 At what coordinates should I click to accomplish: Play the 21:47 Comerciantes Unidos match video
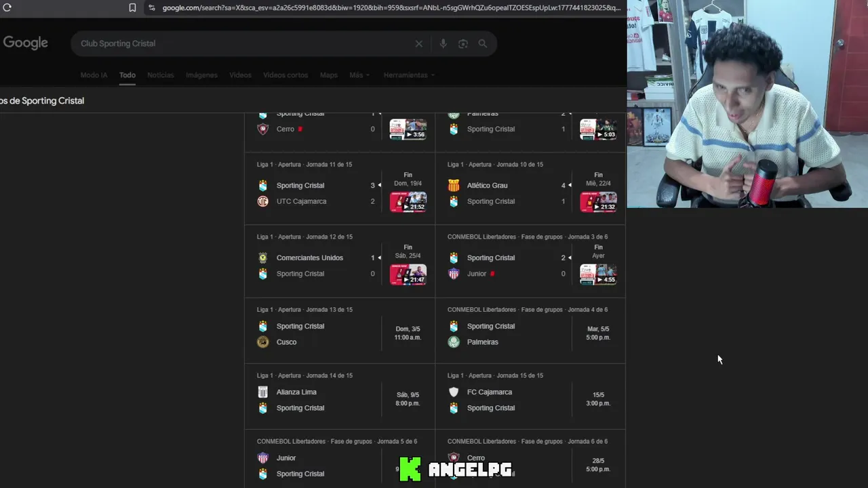click(408, 274)
